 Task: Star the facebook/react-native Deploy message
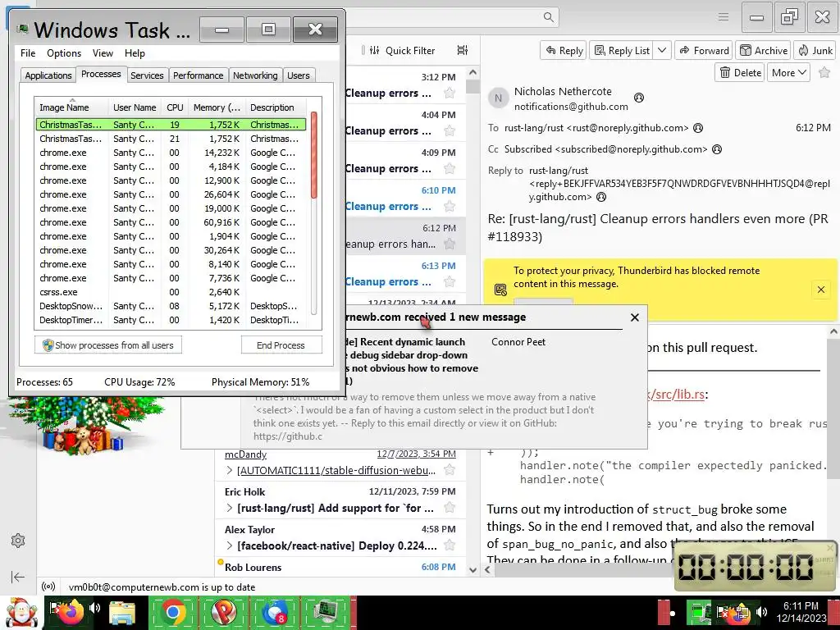click(450, 546)
